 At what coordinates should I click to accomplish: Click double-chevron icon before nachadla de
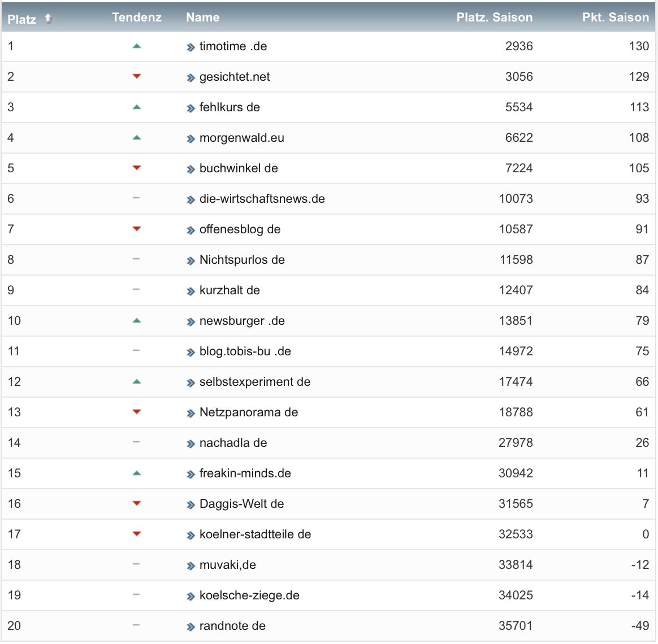[x=191, y=444]
